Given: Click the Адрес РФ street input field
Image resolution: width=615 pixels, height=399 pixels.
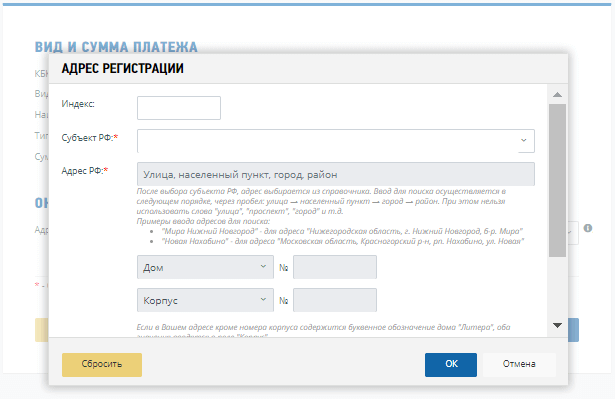Looking at the screenshot, I should click(x=336, y=174).
